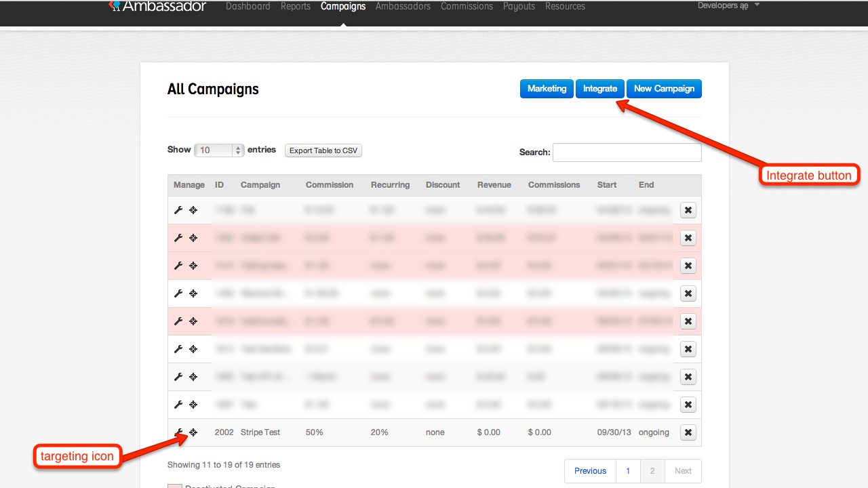Click the X button in the first table row
868x488 pixels.
coord(688,210)
